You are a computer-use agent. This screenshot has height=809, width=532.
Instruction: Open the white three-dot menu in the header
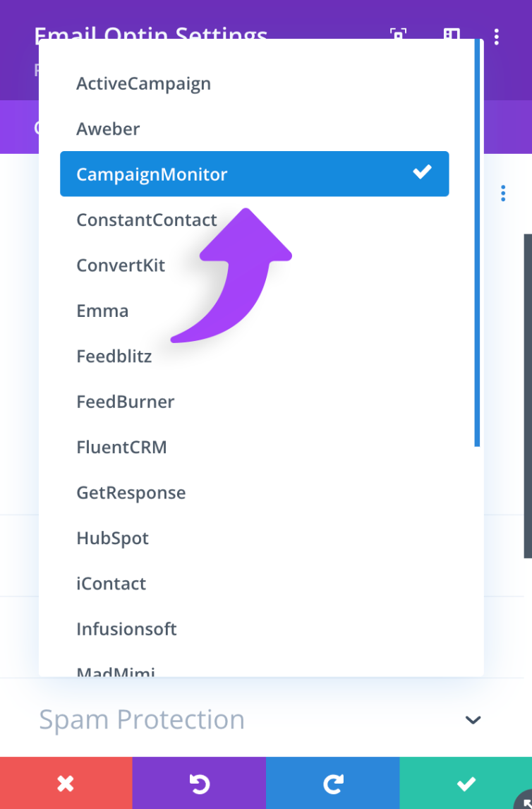tap(497, 36)
